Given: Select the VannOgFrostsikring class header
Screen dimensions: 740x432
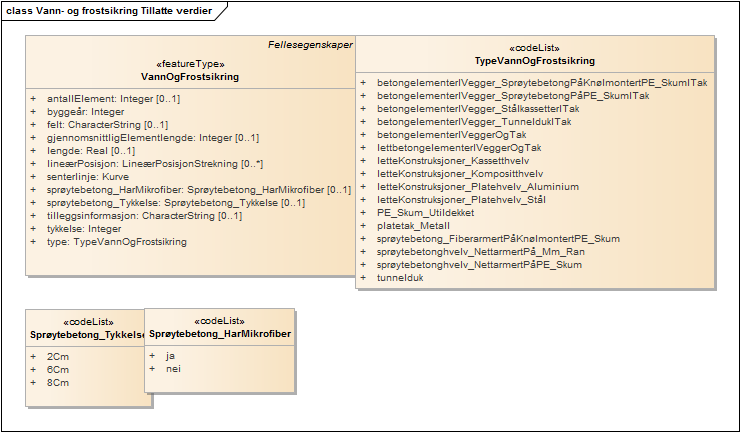Looking at the screenshot, I should coord(190,76).
